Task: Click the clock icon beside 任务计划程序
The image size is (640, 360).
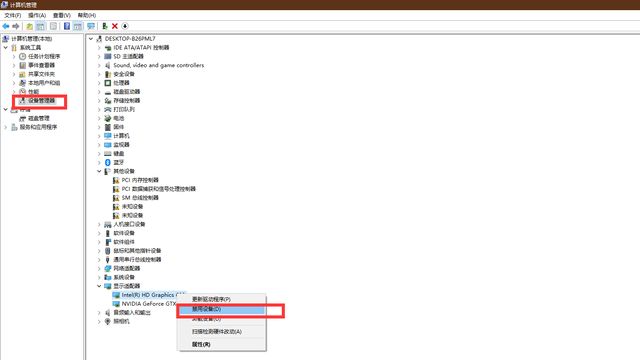Action: coord(22,56)
